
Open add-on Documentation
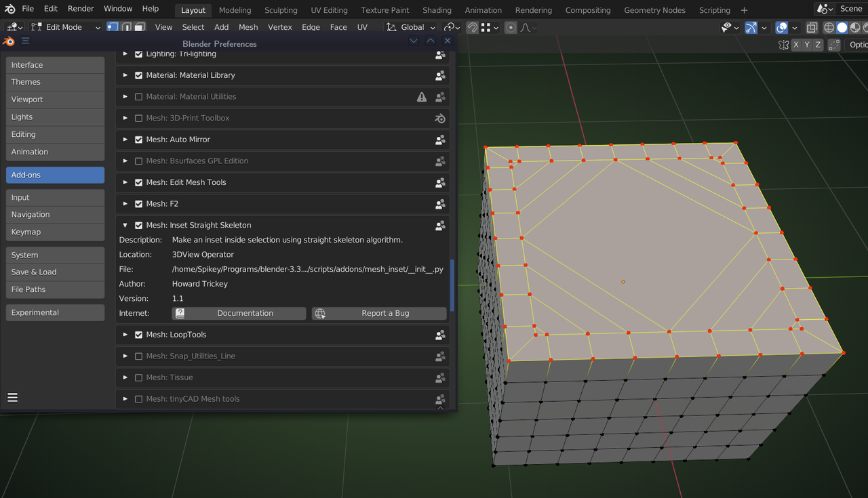(239, 313)
